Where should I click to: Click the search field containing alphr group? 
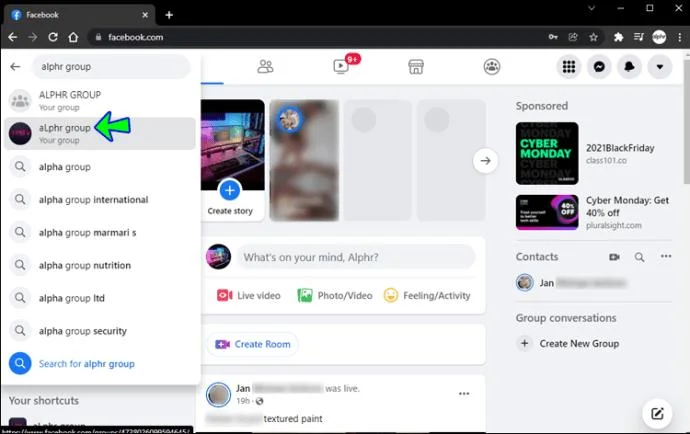(x=111, y=66)
